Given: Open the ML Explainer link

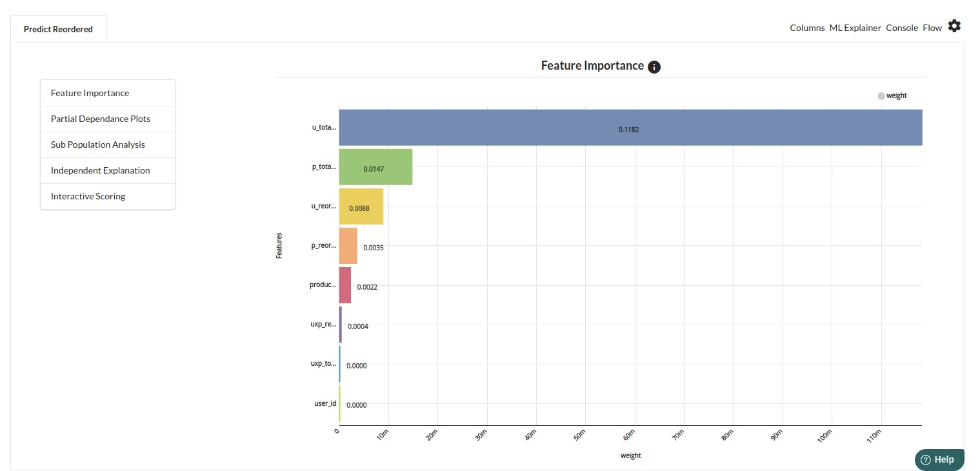Looking at the screenshot, I should coord(855,28).
